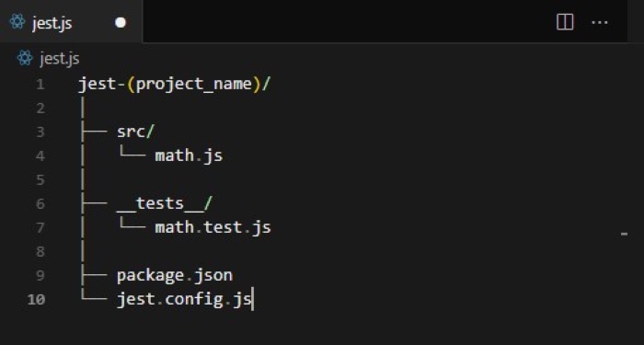This screenshot has width=644, height=345.
Task: Click the unsaved-changes dot on jest.js tab
Action: 121,23
